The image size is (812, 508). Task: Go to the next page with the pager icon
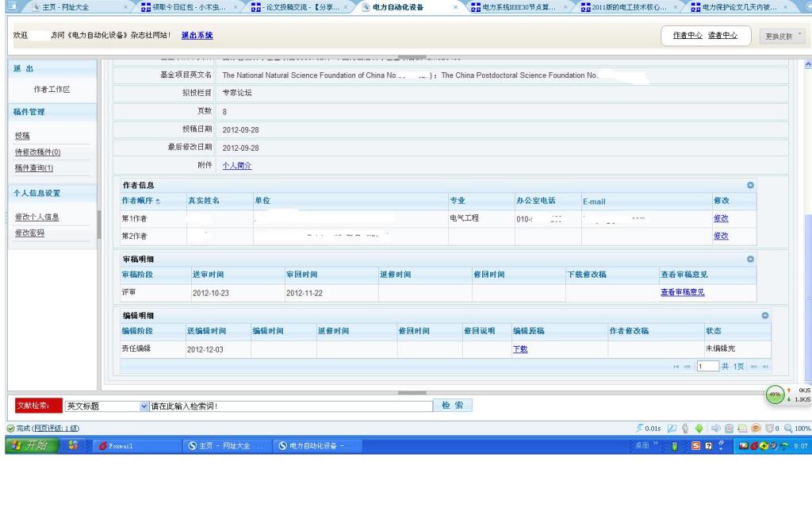754,367
